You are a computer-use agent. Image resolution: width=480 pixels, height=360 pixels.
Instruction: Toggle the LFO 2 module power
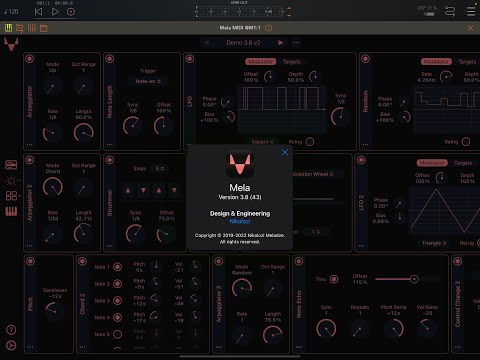(x=361, y=160)
